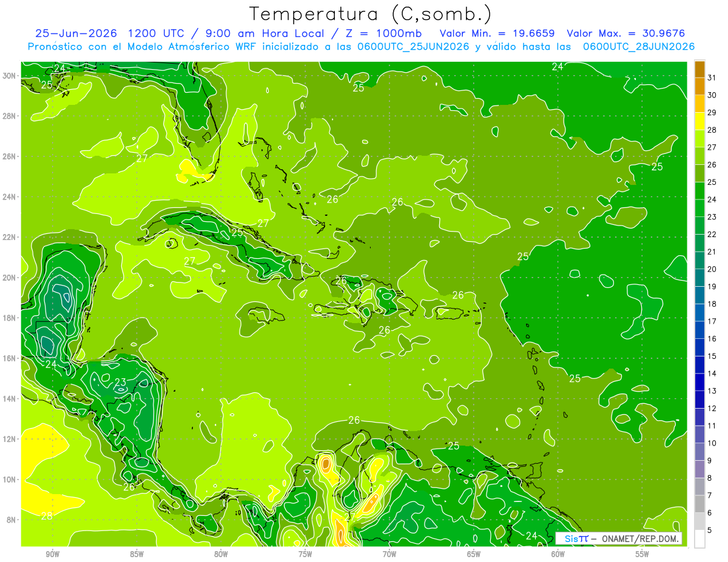Image resolution: width=728 pixels, height=562 pixels.
Task: Pick the green swatch between legend labels 24 and 25
Action: tap(699, 191)
